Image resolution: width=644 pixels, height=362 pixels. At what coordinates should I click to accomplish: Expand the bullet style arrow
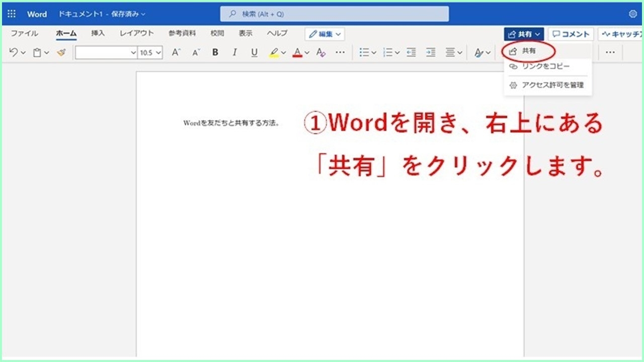[x=374, y=52]
